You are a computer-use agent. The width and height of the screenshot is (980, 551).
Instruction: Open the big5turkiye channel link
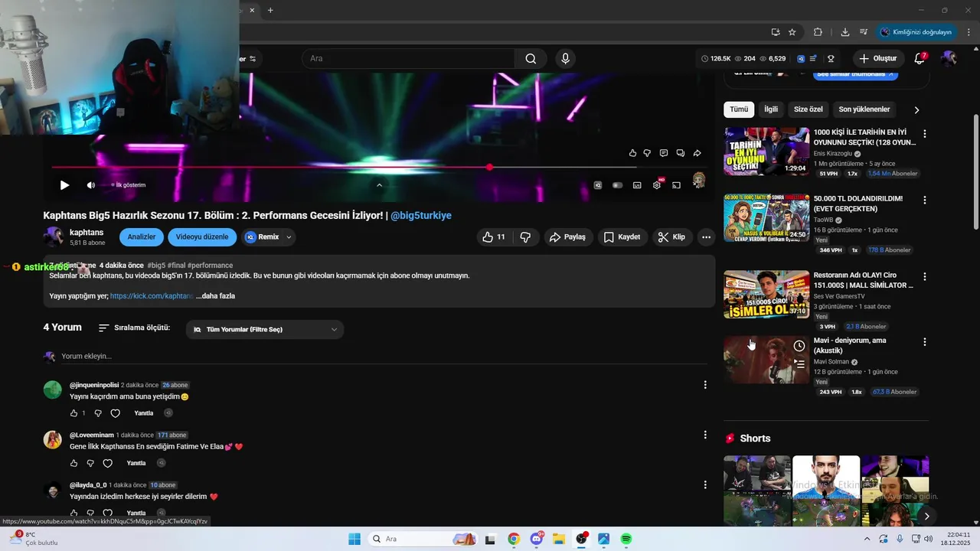click(421, 216)
